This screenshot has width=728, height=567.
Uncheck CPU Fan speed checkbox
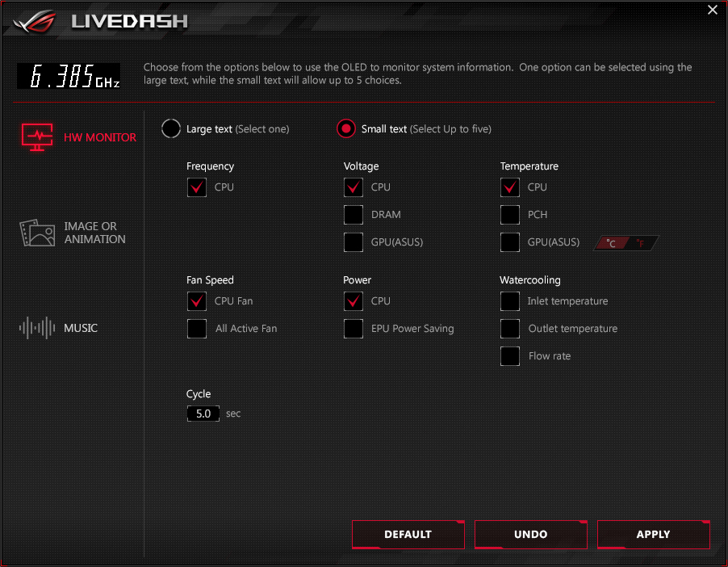click(x=197, y=301)
